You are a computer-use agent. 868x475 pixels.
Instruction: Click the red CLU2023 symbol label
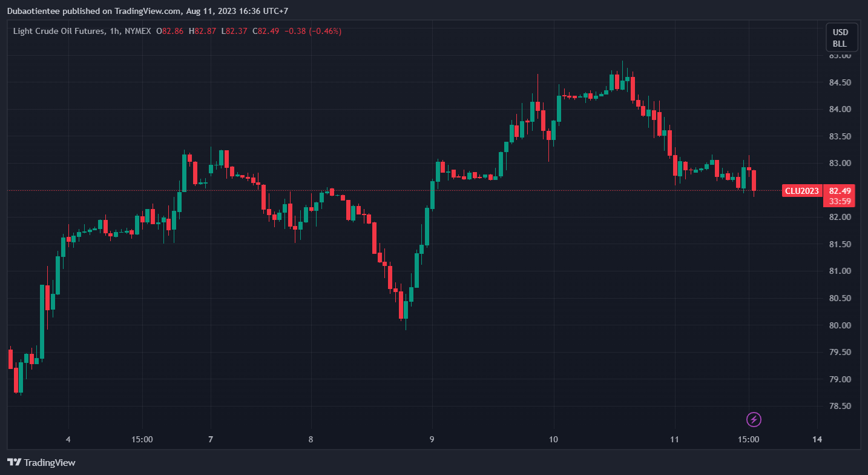(801, 191)
